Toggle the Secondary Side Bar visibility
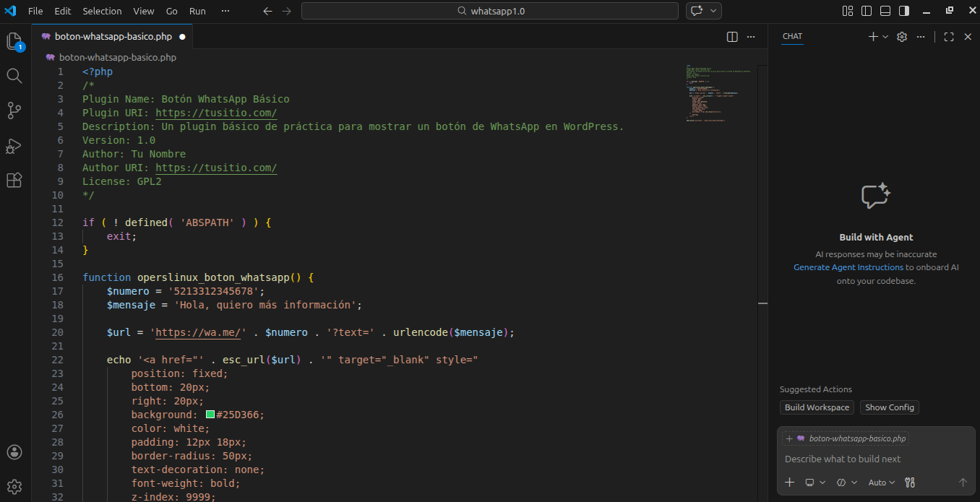This screenshot has height=502, width=980. coord(904,11)
